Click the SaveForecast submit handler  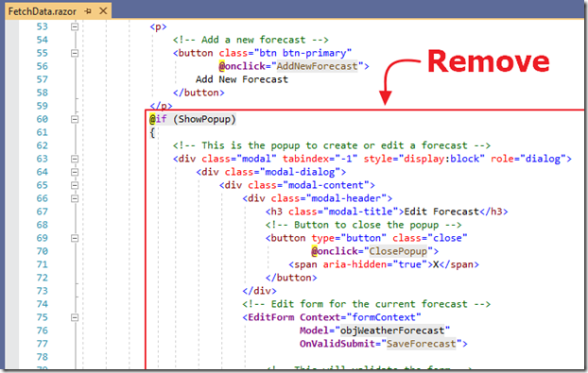422,344
